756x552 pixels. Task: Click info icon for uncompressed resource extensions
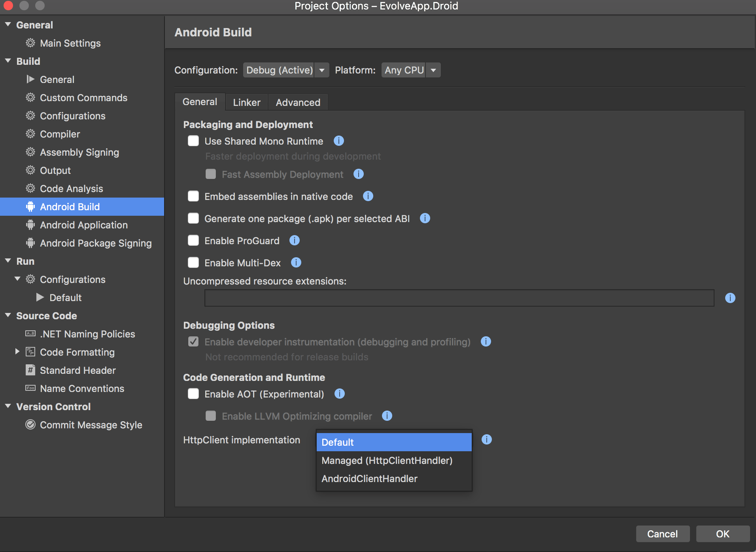tap(730, 298)
